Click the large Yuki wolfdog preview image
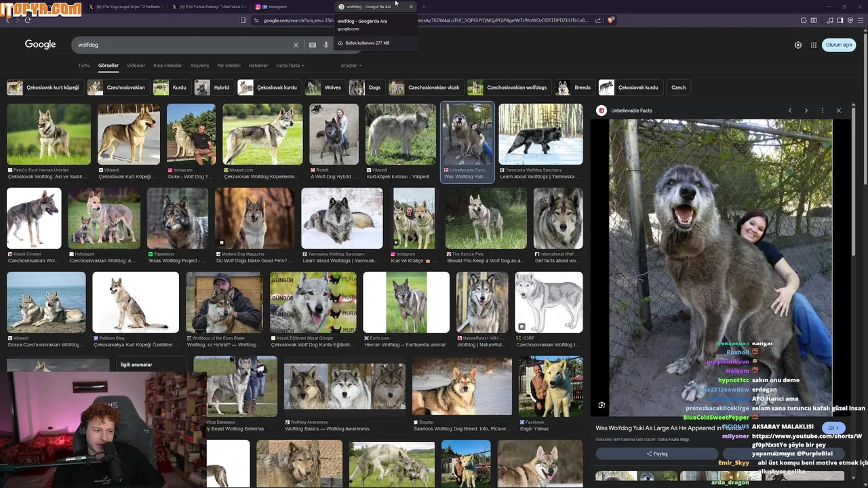868x488 pixels. (720, 268)
